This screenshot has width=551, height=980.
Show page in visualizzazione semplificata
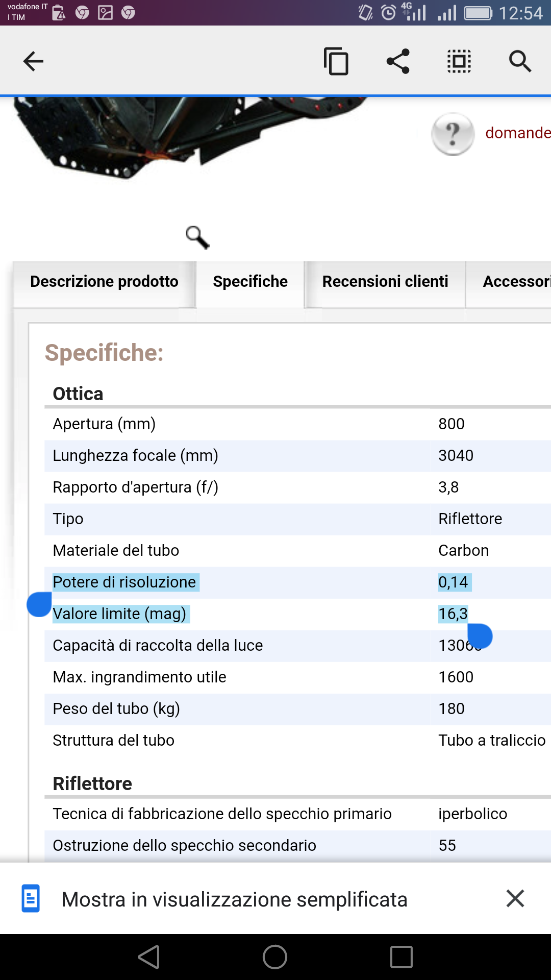(x=234, y=899)
